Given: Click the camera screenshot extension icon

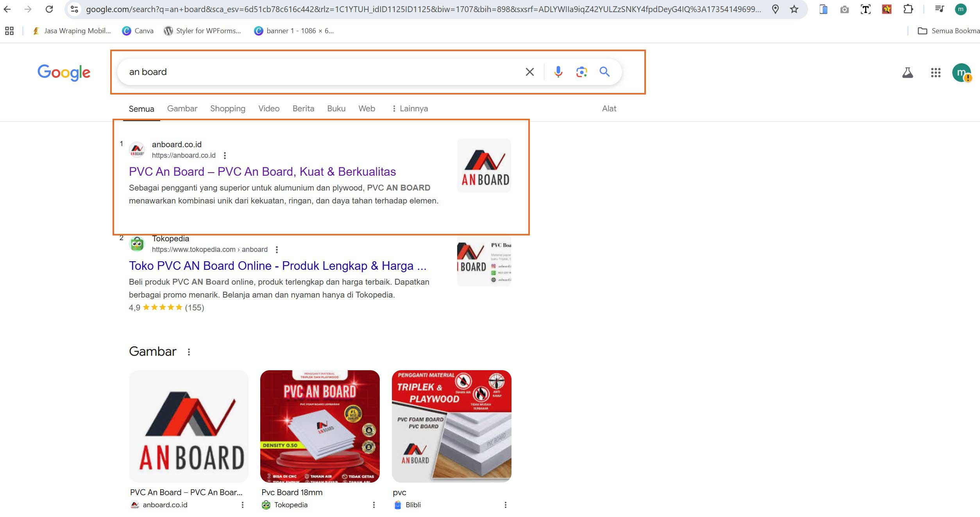Looking at the screenshot, I should [844, 9].
